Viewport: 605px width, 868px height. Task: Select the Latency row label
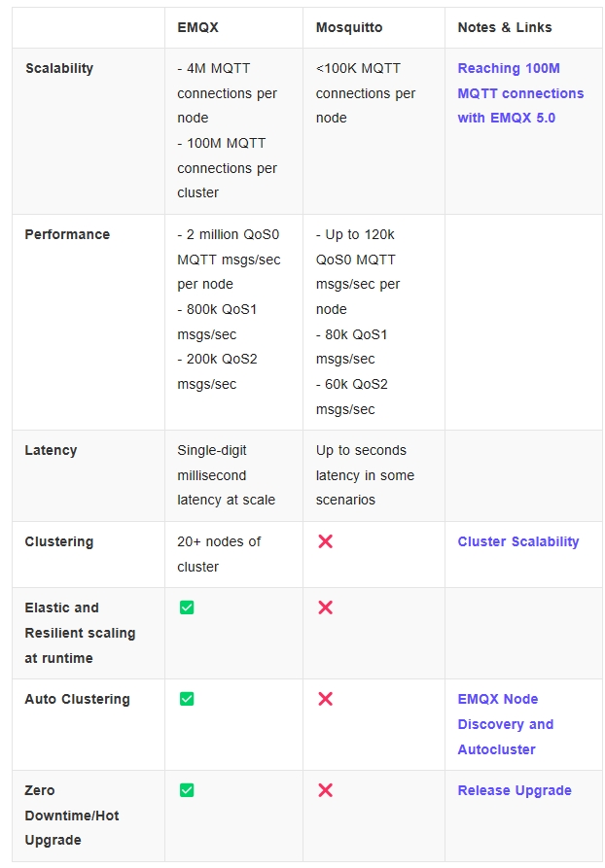click(x=51, y=450)
